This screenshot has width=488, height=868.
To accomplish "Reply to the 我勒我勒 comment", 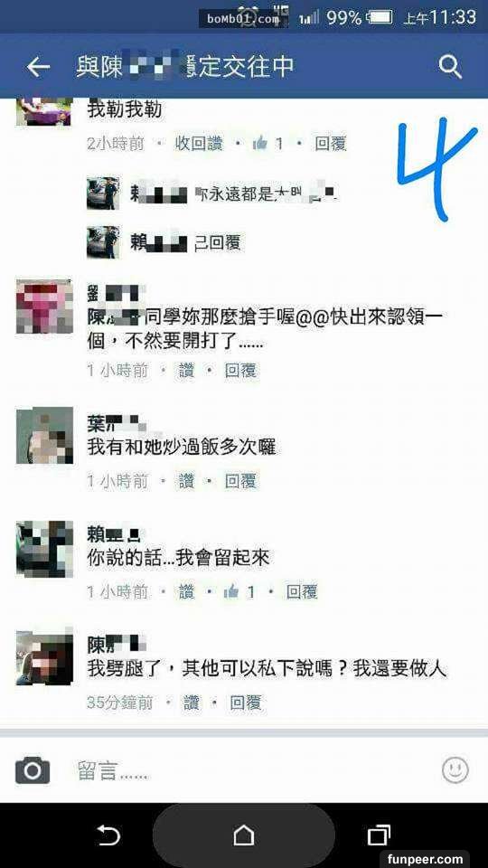I will tap(331, 144).
